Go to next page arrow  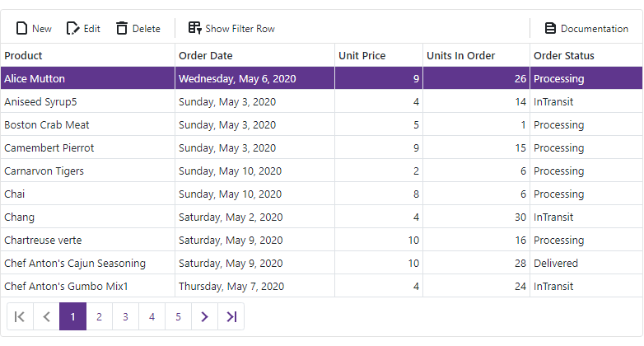[204, 316]
